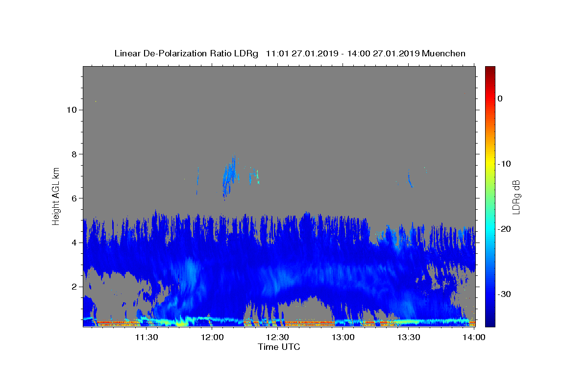Image resolution: width=588 pixels, height=392 pixels.
Task: Click the 12:00 time tick label
Action: coord(213,337)
